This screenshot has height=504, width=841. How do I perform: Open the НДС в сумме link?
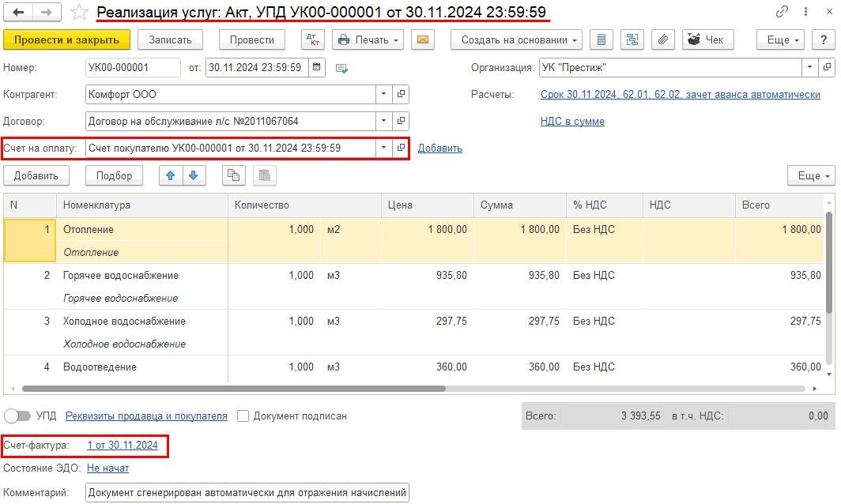tap(572, 121)
